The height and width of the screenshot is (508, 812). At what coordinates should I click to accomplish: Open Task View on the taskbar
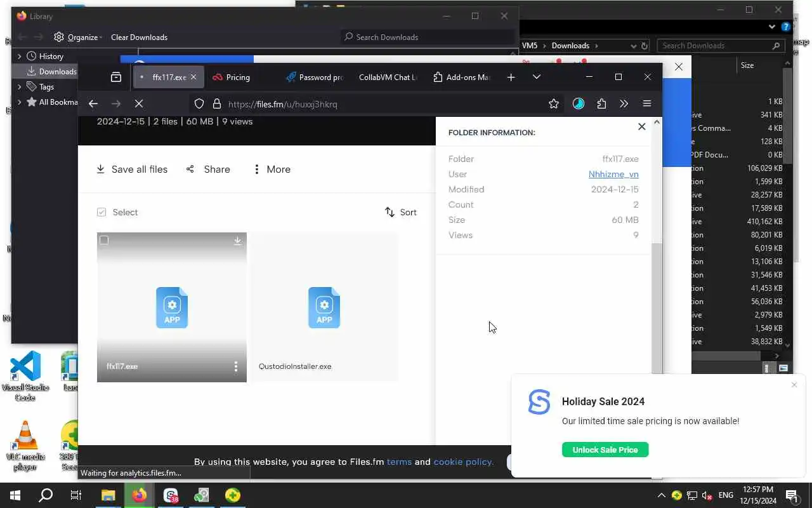[76, 495]
